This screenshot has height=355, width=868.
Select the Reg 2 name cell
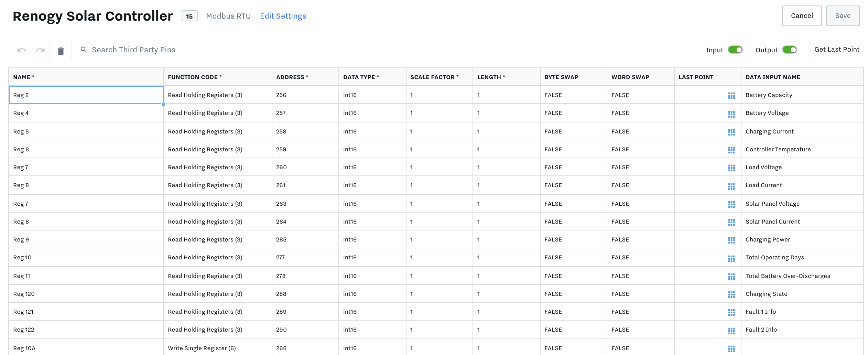[86, 95]
